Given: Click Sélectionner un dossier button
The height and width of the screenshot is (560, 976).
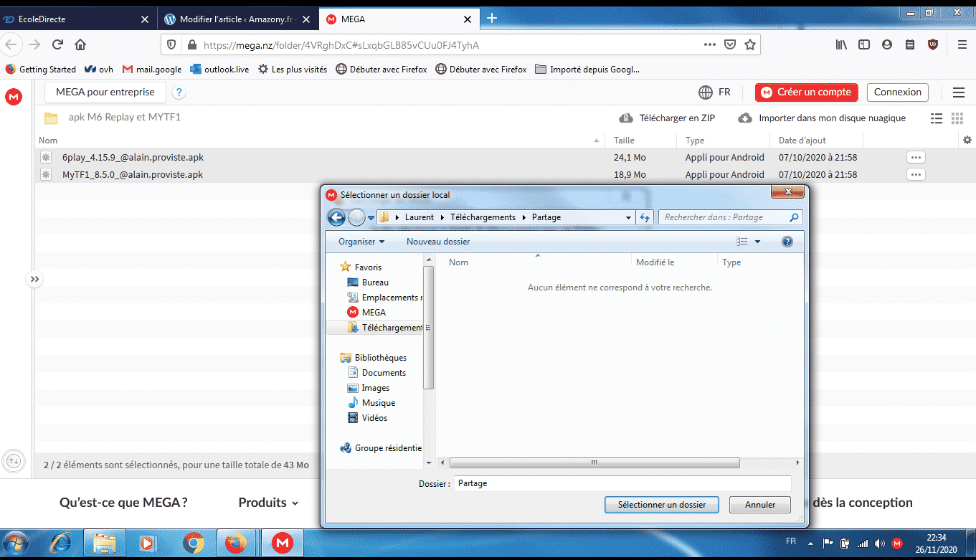Looking at the screenshot, I should [662, 505].
